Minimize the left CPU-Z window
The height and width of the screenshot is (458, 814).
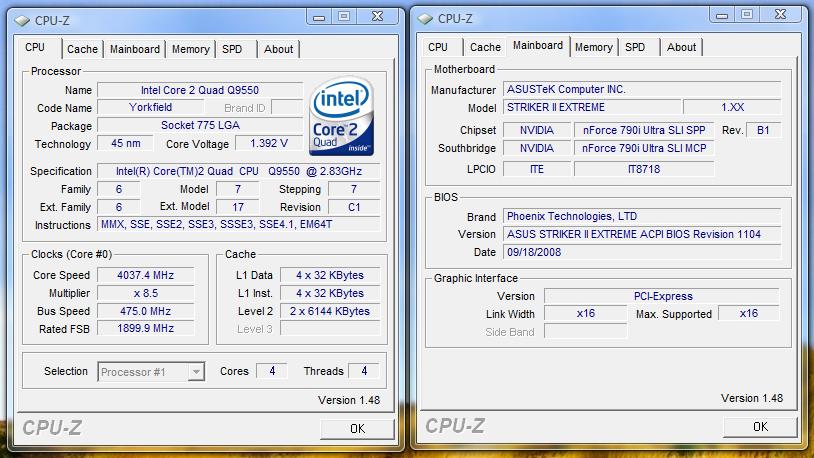(319, 17)
